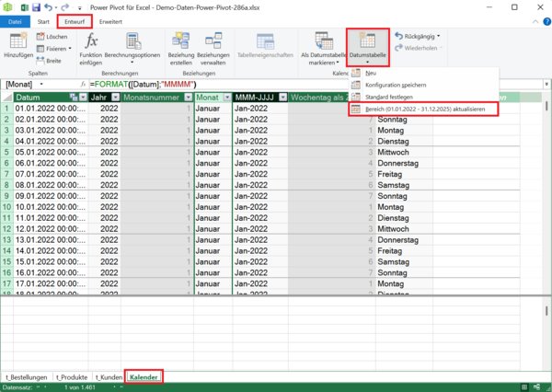Click Löschen to delete column
The height and width of the screenshot is (392, 552).
[54, 36]
